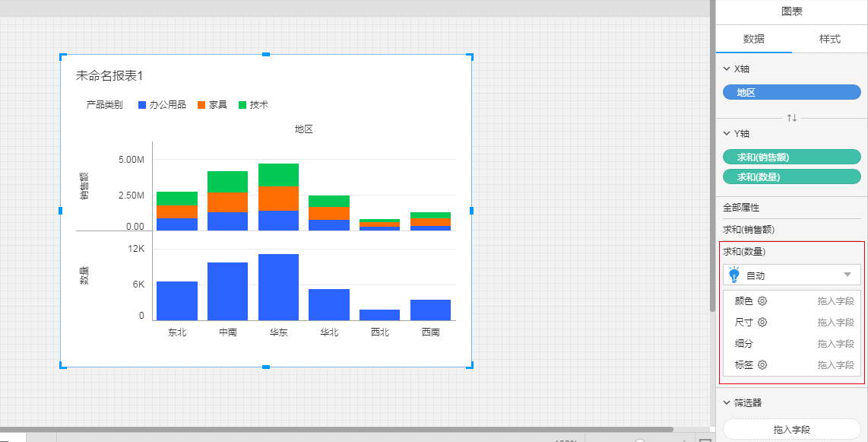Click the chart title 未命名报表1

(109, 76)
